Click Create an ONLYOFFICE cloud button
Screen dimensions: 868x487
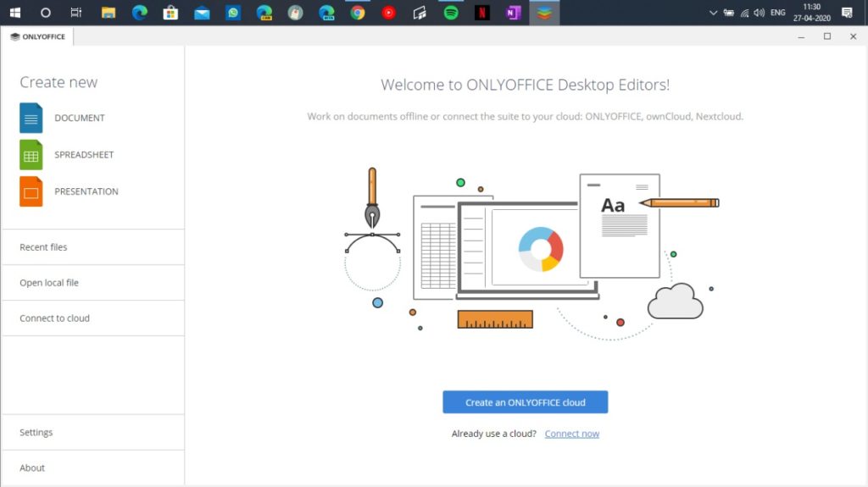(x=525, y=402)
